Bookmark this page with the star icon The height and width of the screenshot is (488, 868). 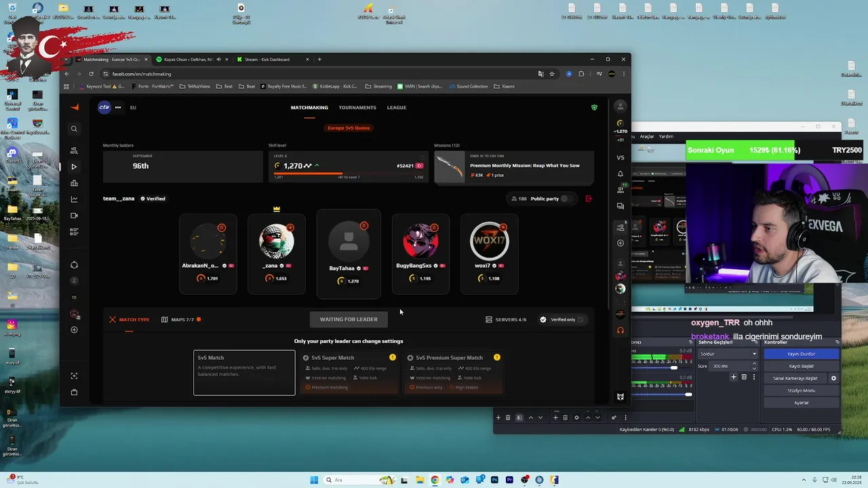pos(552,74)
